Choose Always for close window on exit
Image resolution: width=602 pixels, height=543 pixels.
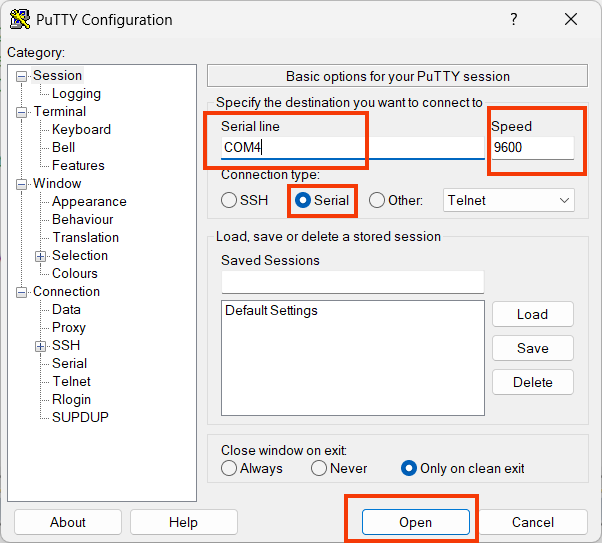point(229,468)
